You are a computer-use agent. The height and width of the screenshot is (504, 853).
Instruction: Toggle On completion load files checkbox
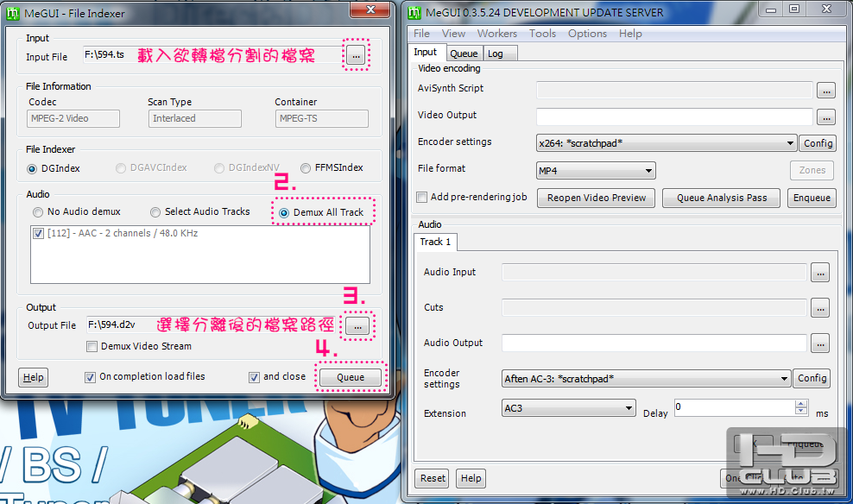[x=91, y=377]
